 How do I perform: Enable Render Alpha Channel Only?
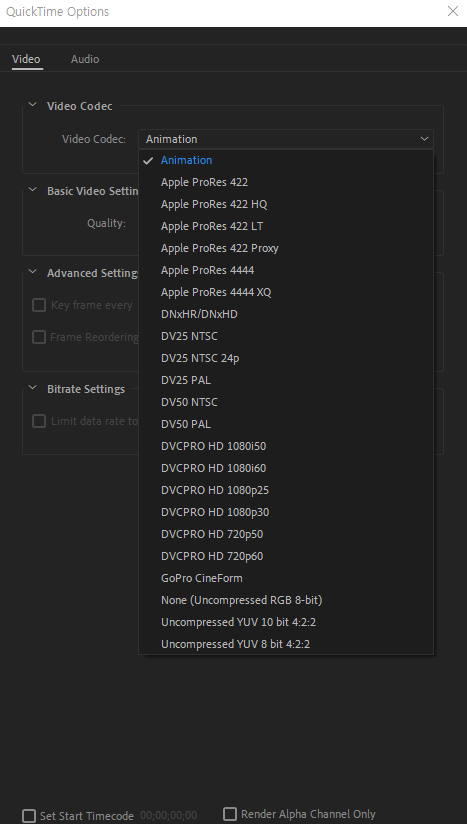tap(230, 814)
